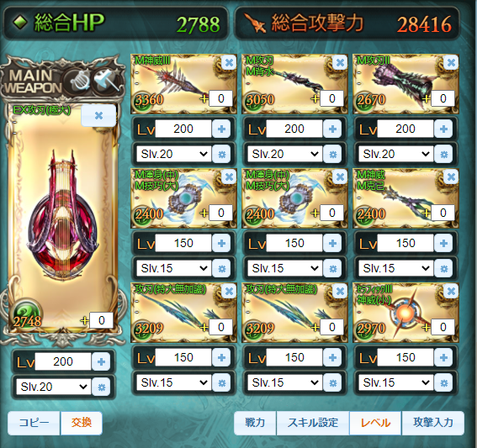Open gear settings for セラフィックIII weapon
Screen dimensions: 477x448
click(443, 383)
